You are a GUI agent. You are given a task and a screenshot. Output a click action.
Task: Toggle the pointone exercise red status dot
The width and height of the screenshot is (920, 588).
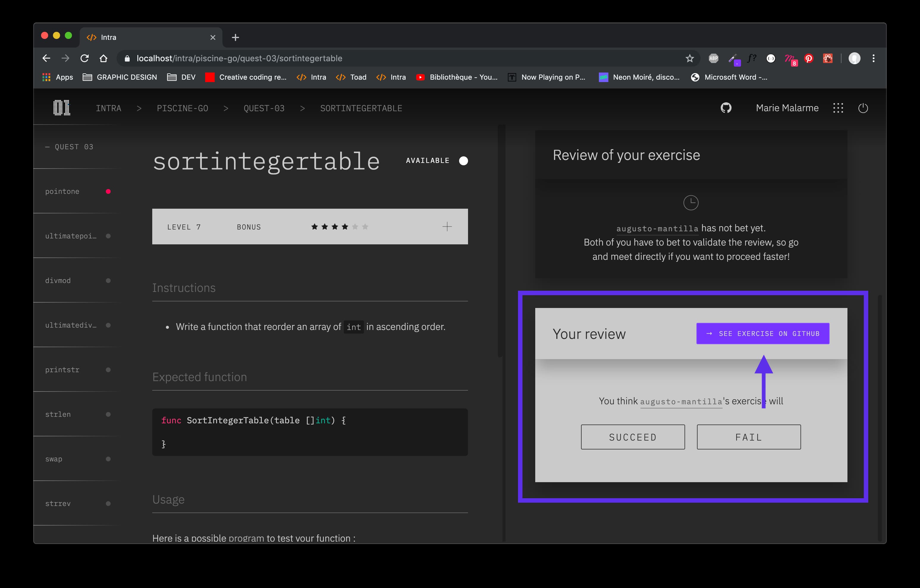point(109,192)
